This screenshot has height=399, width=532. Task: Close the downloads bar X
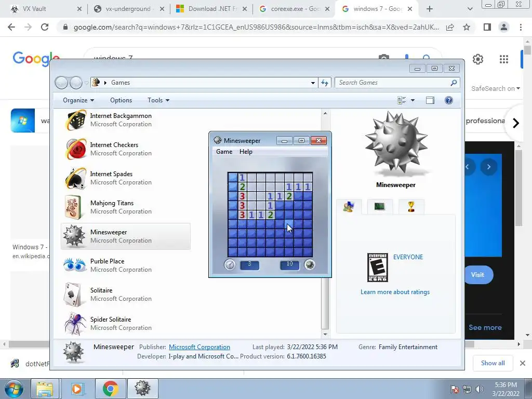pyautogui.click(x=523, y=363)
